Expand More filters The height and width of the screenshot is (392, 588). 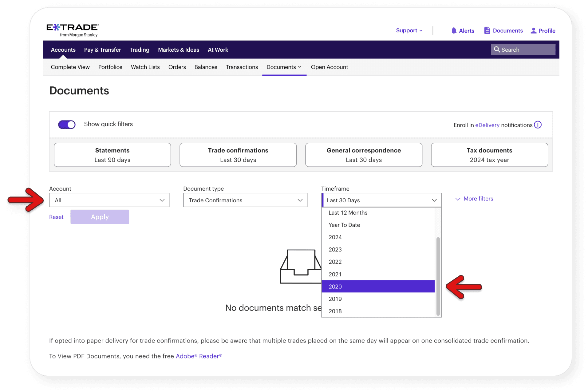pyautogui.click(x=474, y=199)
